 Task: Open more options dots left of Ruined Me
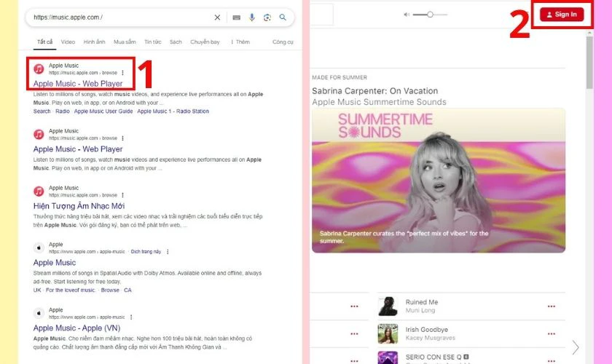354,306
